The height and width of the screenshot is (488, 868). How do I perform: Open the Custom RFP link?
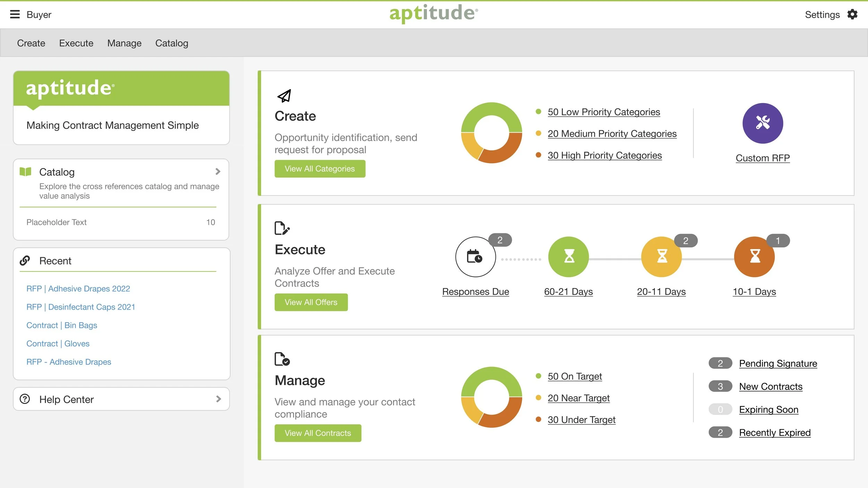tap(762, 158)
